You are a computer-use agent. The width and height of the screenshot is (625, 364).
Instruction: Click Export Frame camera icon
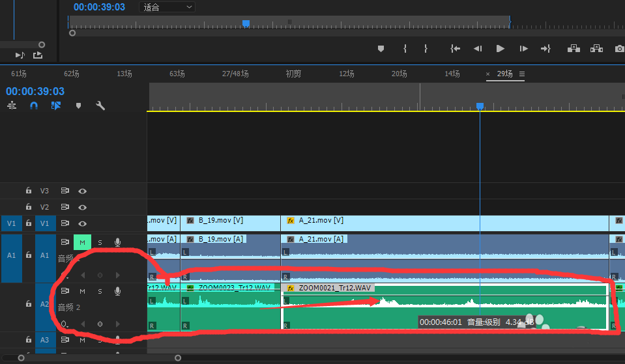pos(619,49)
